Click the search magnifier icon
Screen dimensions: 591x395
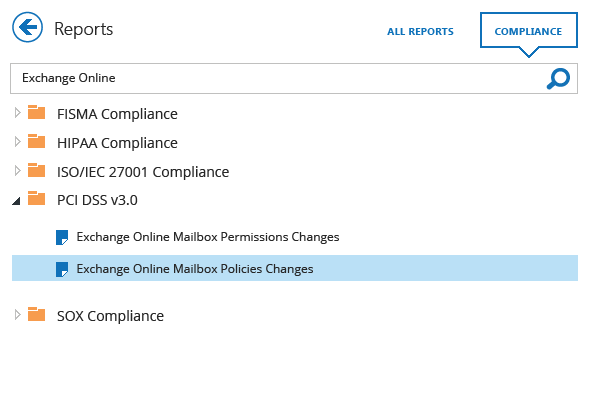click(x=558, y=78)
